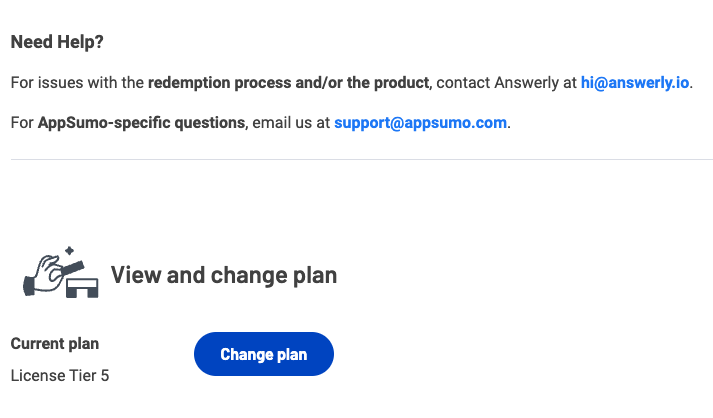Click the card held by the illustrated hand

click(x=73, y=267)
